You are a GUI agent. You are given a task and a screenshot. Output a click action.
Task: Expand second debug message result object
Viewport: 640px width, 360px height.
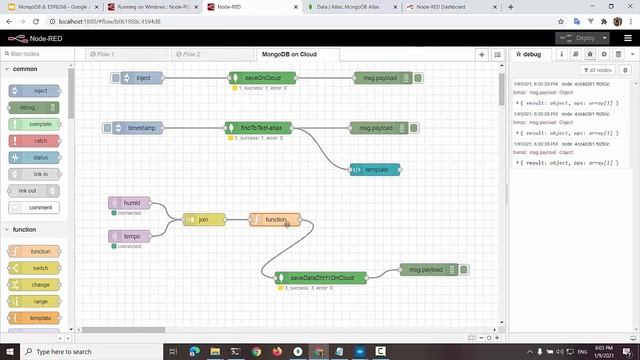click(518, 133)
